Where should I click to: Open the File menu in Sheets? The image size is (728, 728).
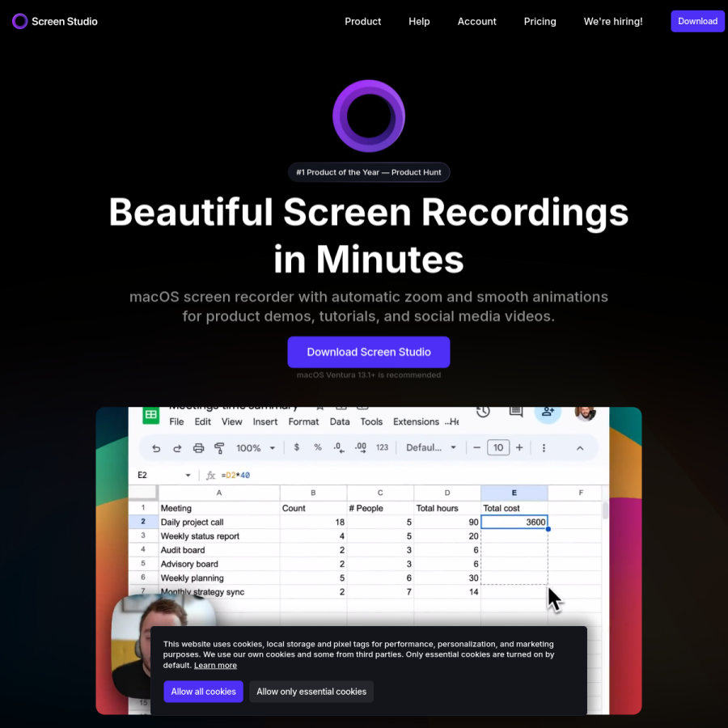point(176,421)
